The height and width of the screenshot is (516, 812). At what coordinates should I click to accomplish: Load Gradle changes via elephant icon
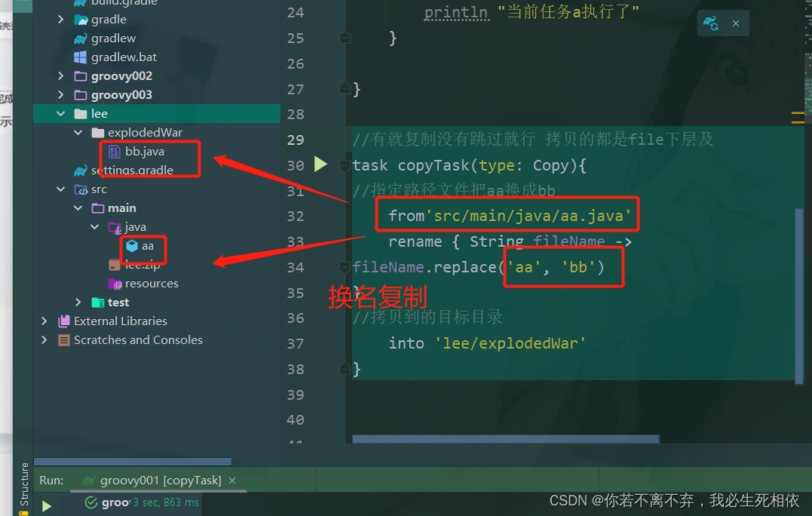710,23
